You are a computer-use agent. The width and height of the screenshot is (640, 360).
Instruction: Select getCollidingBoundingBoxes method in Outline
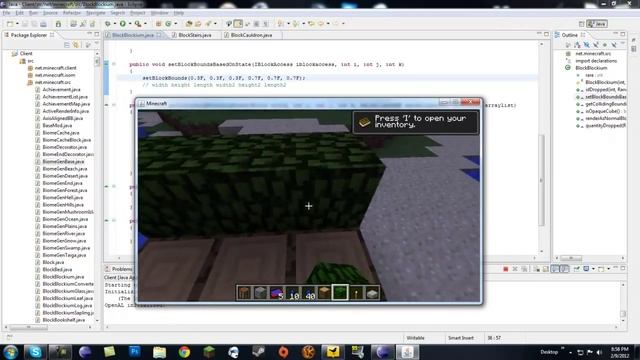pos(605,104)
